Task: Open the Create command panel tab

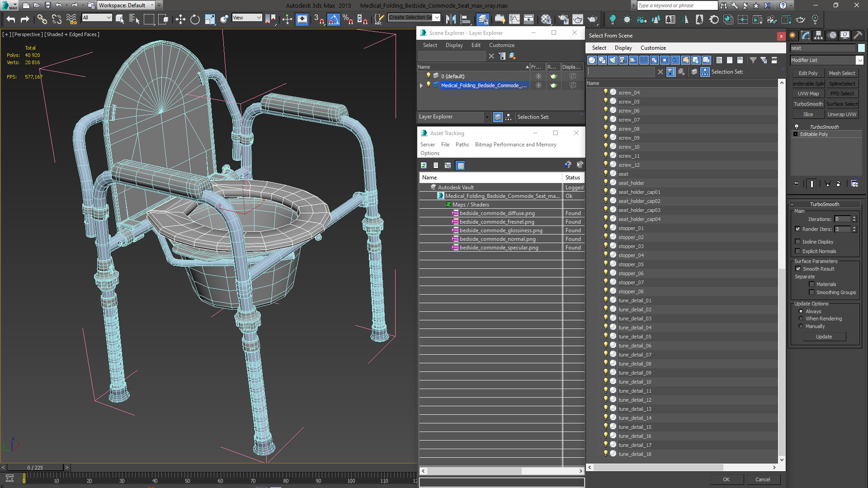Action: point(793,35)
